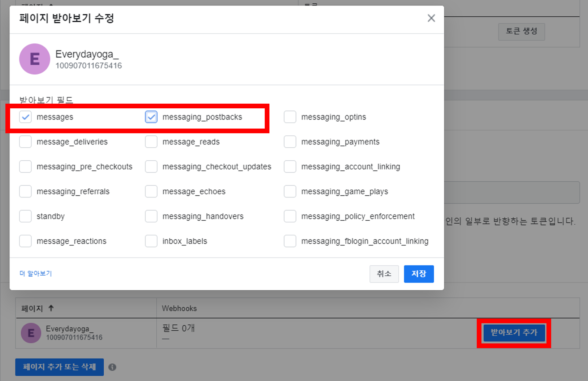Uncheck the messaging_postbacks checkbox

pos(151,117)
